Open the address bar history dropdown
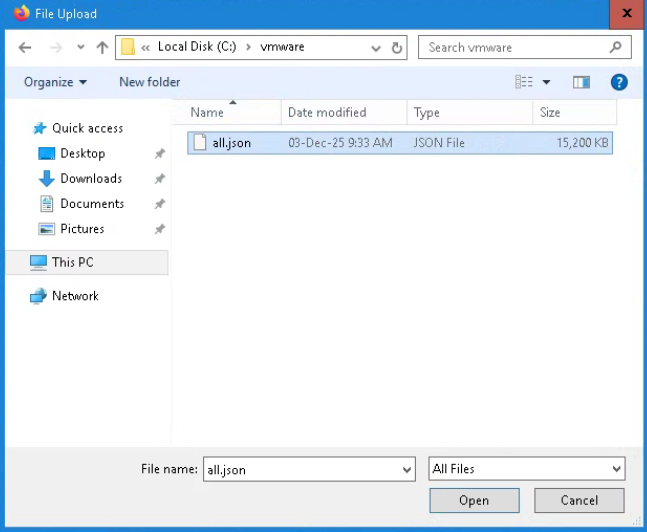This screenshot has width=647, height=532. coord(376,48)
